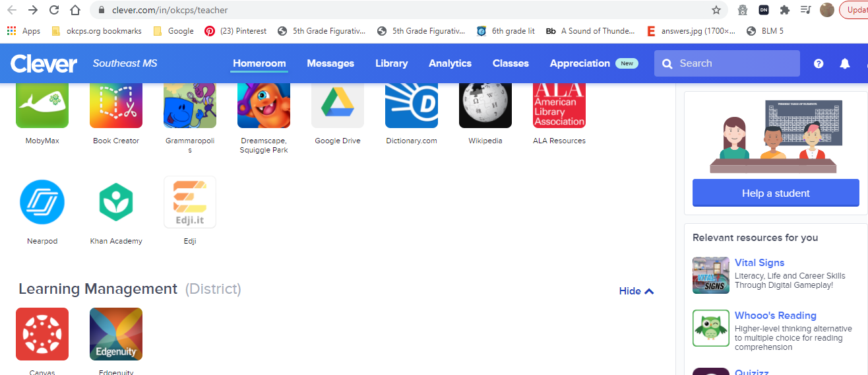
Task: Open the Messages tab
Action: coord(330,63)
